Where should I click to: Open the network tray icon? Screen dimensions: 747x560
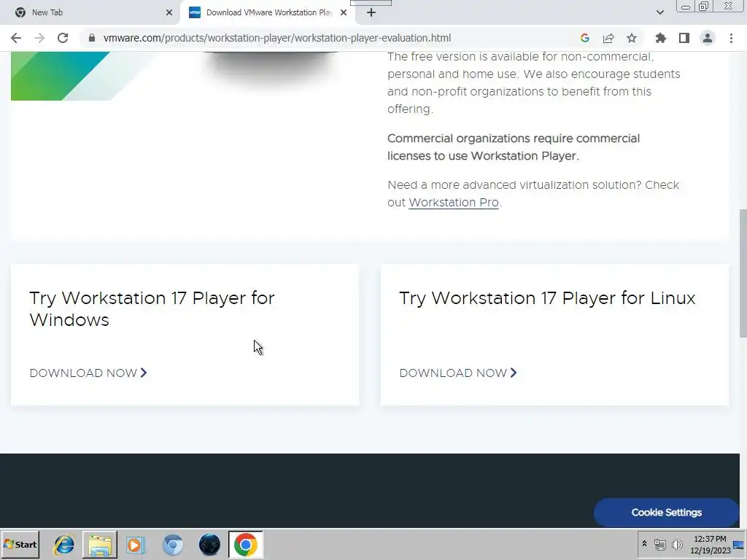[659, 544]
